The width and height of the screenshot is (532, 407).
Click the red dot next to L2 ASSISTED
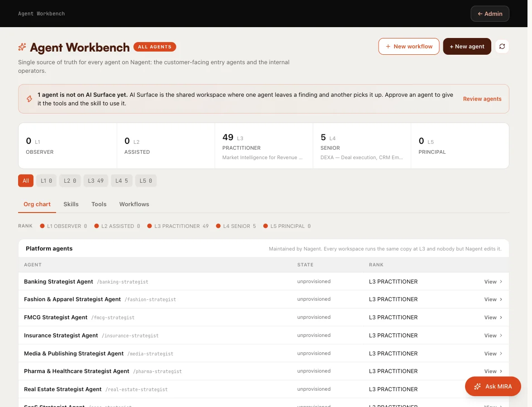(96, 226)
